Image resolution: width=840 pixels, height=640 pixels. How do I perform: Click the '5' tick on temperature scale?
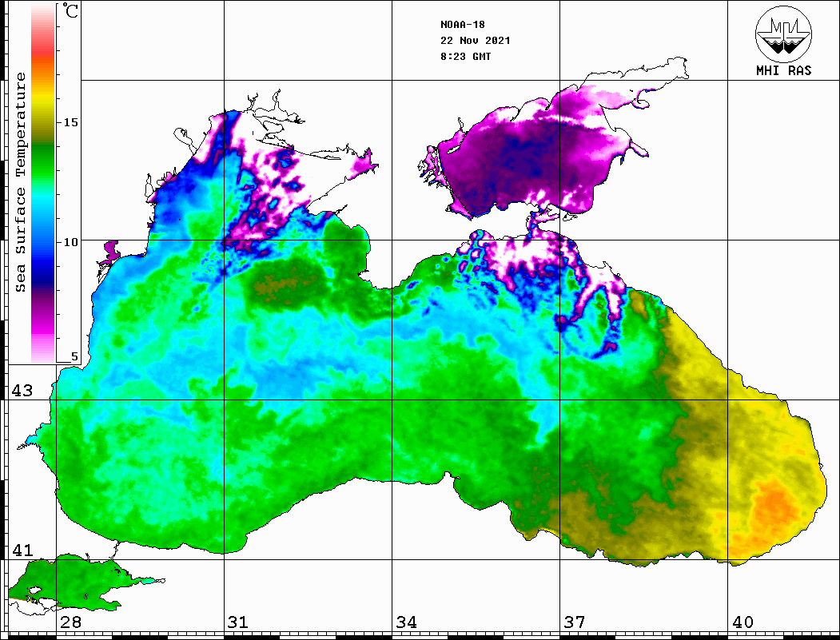tap(74, 356)
